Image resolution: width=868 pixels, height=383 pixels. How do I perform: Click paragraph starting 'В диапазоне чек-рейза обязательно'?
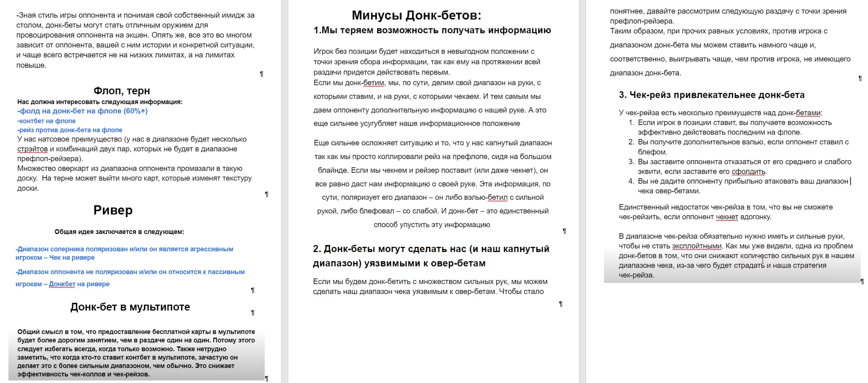736,256
